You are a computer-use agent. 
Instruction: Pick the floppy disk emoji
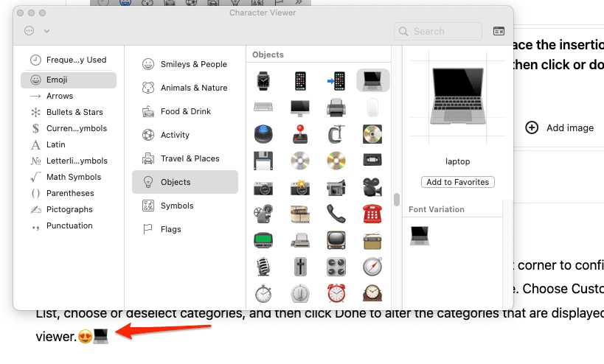(264, 161)
